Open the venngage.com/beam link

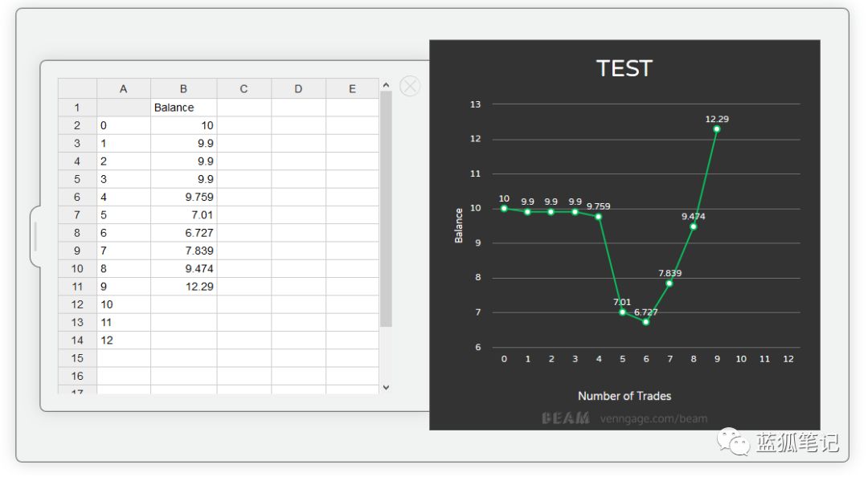[x=653, y=418]
